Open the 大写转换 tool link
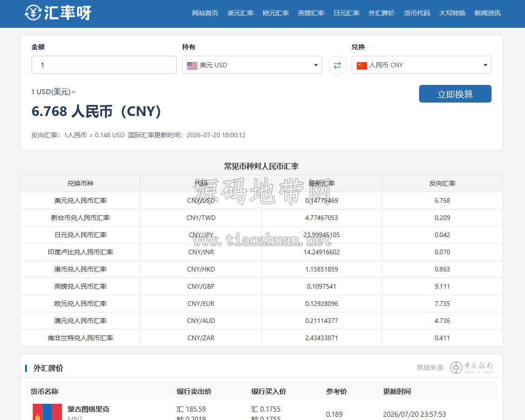This screenshot has width=525, height=420. [x=453, y=13]
